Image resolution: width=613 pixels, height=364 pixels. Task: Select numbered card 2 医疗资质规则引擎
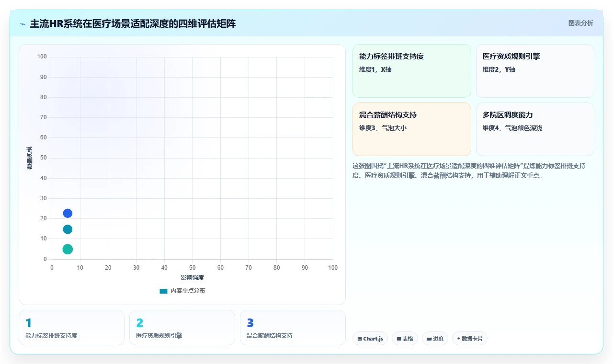(182, 328)
